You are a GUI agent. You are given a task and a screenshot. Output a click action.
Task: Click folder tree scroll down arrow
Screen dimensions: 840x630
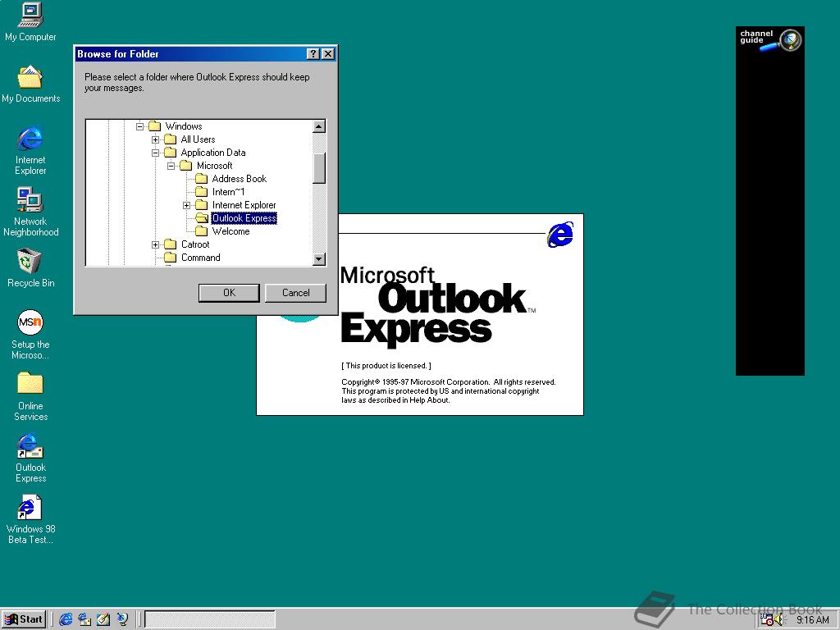point(319,259)
